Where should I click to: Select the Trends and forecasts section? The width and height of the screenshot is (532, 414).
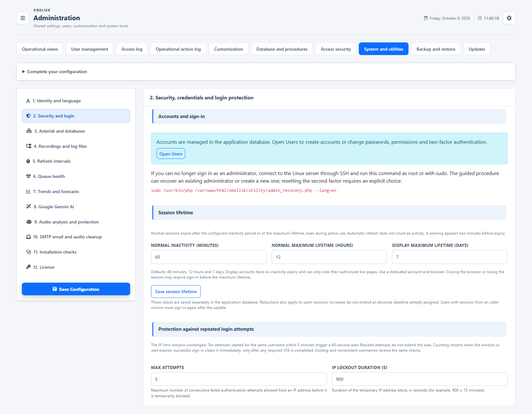coord(76,191)
